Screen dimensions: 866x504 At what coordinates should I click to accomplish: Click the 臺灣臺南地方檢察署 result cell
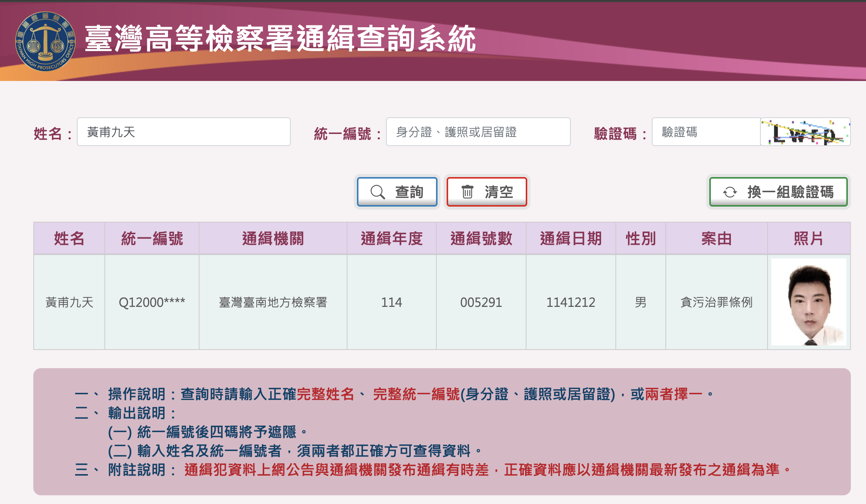pyautogui.click(x=273, y=302)
